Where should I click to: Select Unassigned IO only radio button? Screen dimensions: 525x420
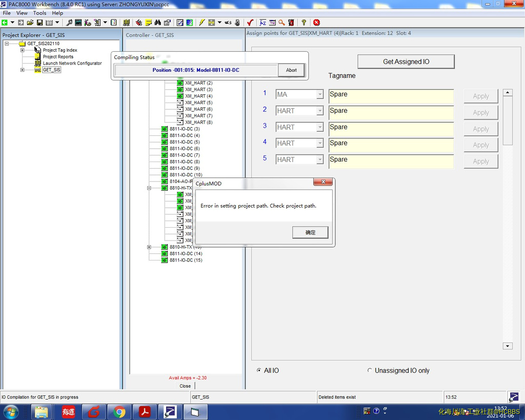370,370
